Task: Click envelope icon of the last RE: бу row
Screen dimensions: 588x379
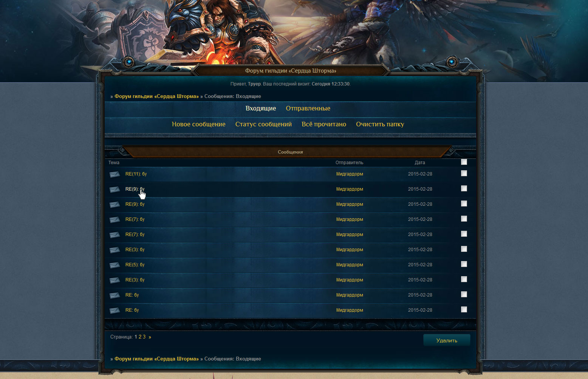Action: [115, 311]
